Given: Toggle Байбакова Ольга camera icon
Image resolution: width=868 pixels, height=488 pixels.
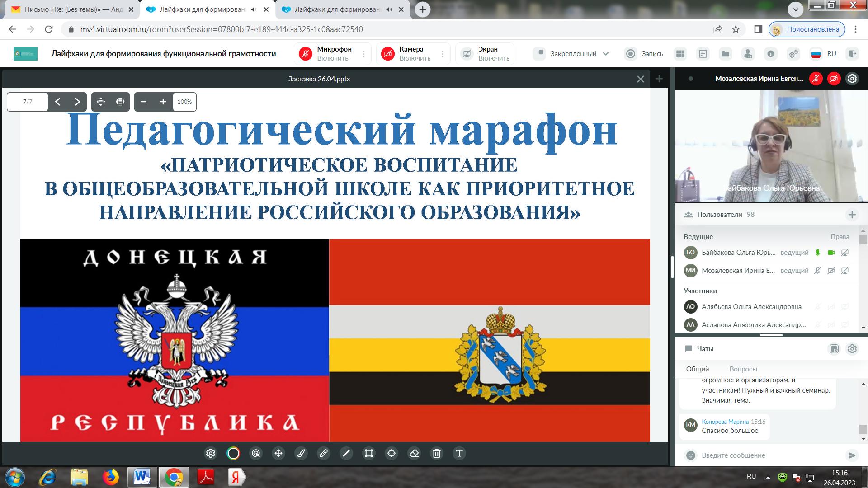Looking at the screenshot, I should [831, 253].
